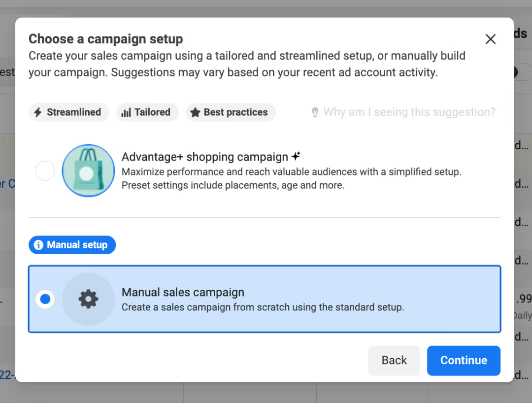Select the Manual sales campaign radio button

click(x=45, y=299)
